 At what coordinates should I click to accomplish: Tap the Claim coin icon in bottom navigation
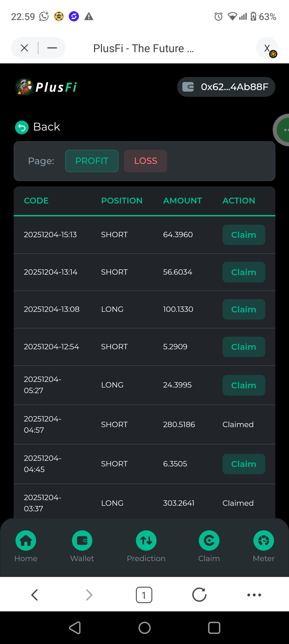(209, 540)
